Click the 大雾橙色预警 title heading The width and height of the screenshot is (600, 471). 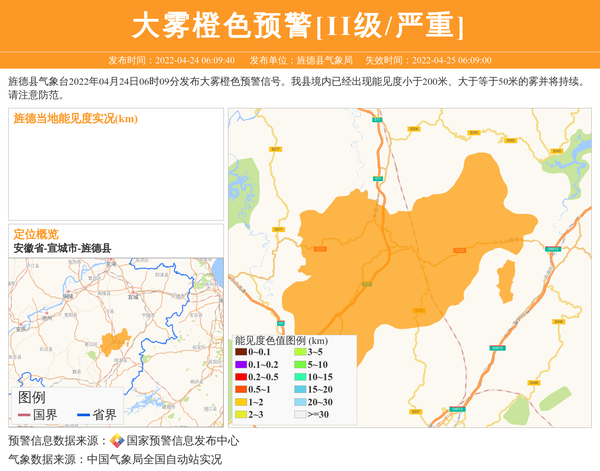coord(299,24)
